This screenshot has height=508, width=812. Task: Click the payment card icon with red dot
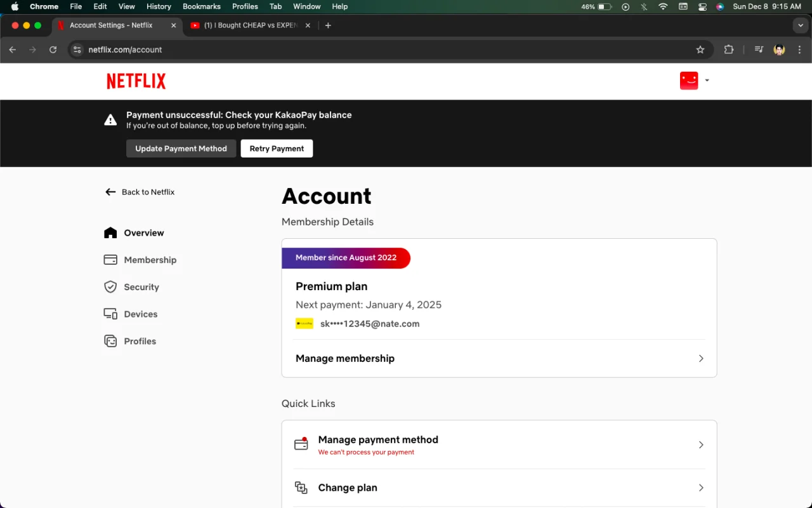click(301, 444)
